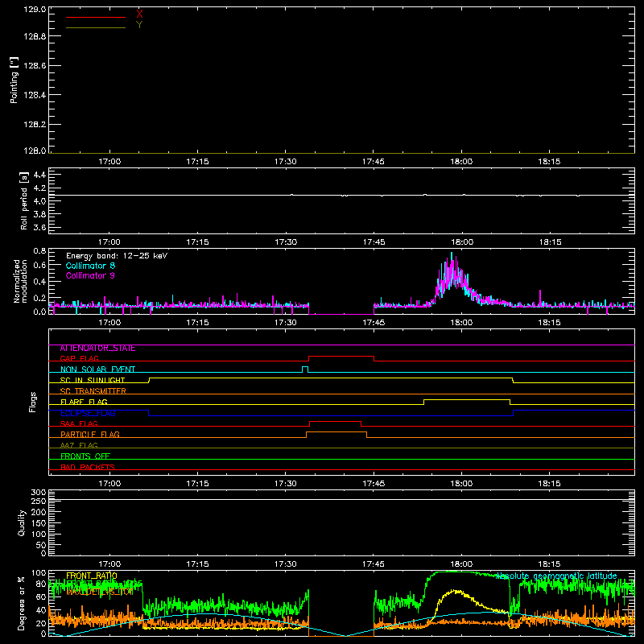644x644 pixels.
Task: Click the FRONTS_OFF flag label
Action: tap(85, 456)
